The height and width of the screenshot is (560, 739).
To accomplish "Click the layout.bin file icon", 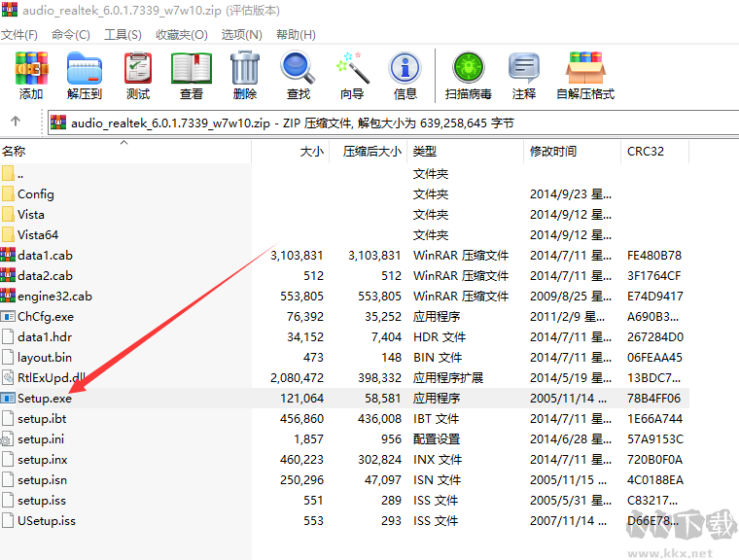I will [x=8, y=358].
